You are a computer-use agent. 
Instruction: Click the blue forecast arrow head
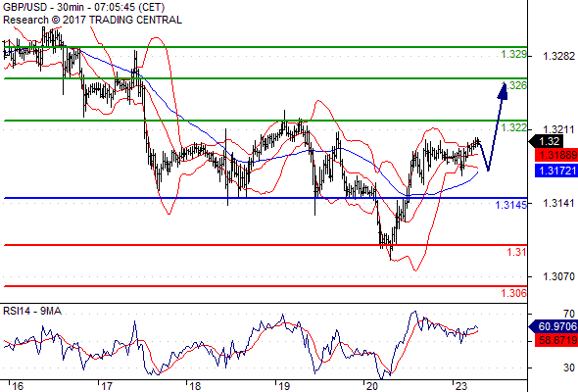coord(504,91)
